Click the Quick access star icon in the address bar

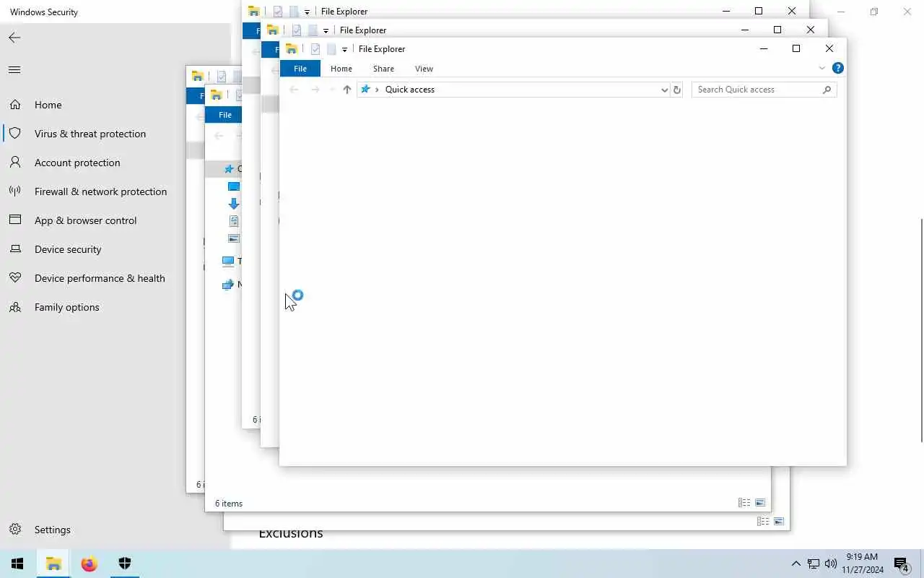[365, 90]
